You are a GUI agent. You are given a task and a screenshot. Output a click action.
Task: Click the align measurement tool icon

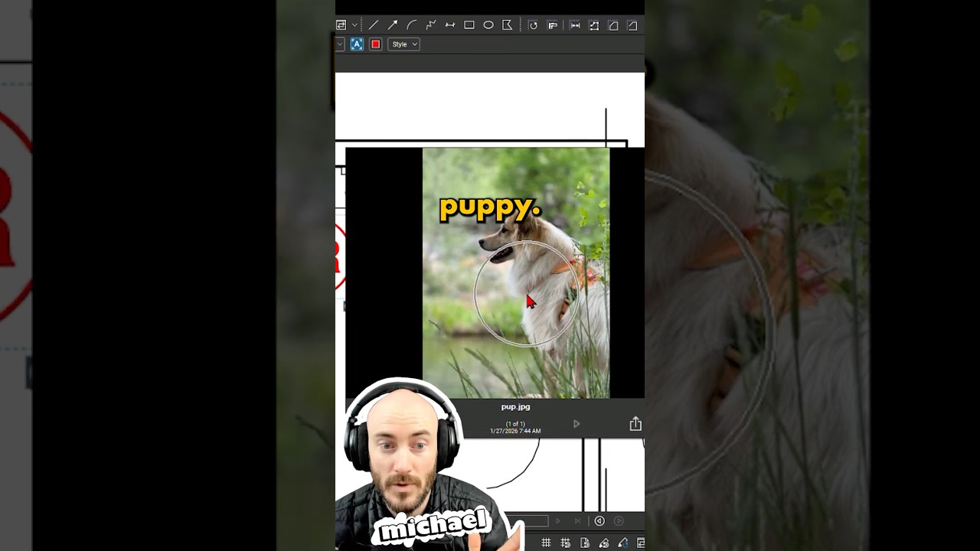click(x=553, y=25)
